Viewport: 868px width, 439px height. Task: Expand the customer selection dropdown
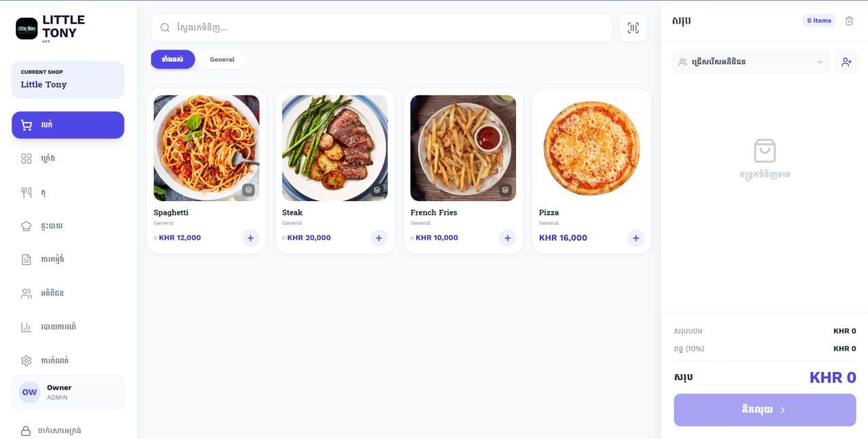tap(751, 62)
